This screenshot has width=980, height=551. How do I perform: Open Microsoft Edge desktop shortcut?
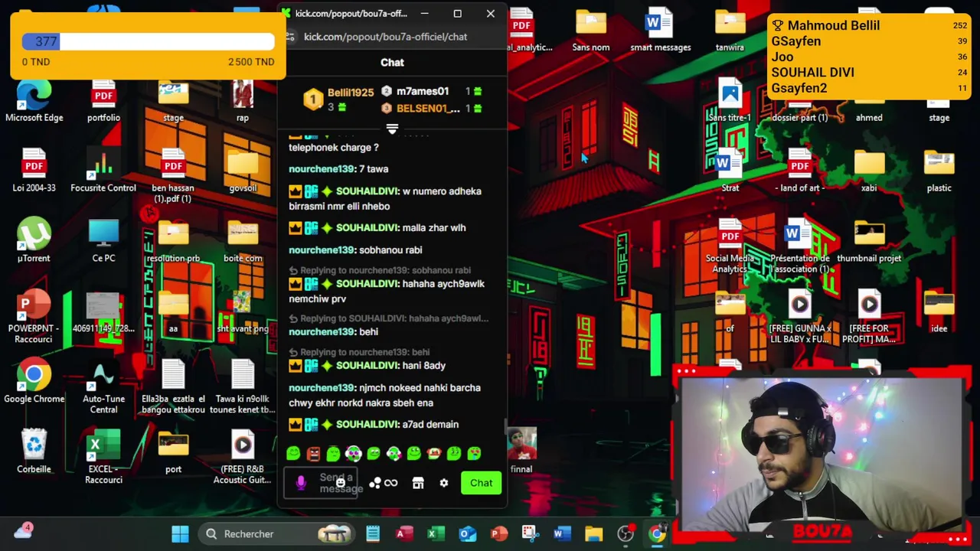click(x=34, y=102)
